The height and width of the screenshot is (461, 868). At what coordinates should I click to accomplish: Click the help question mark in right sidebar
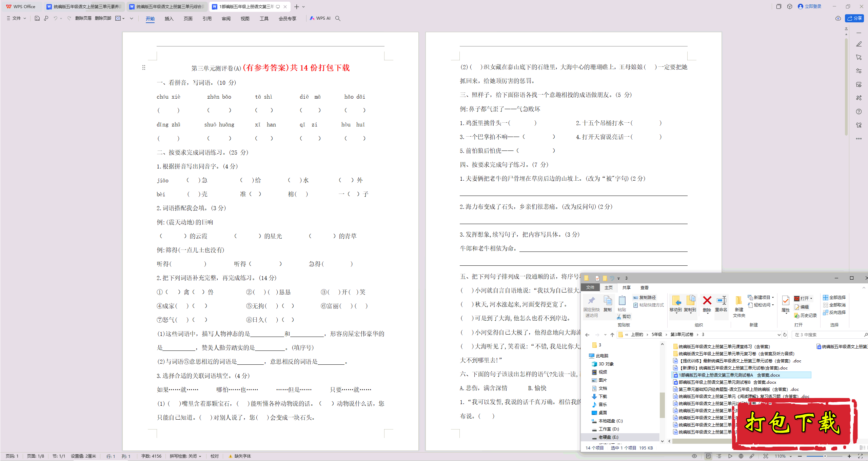(859, 112)
